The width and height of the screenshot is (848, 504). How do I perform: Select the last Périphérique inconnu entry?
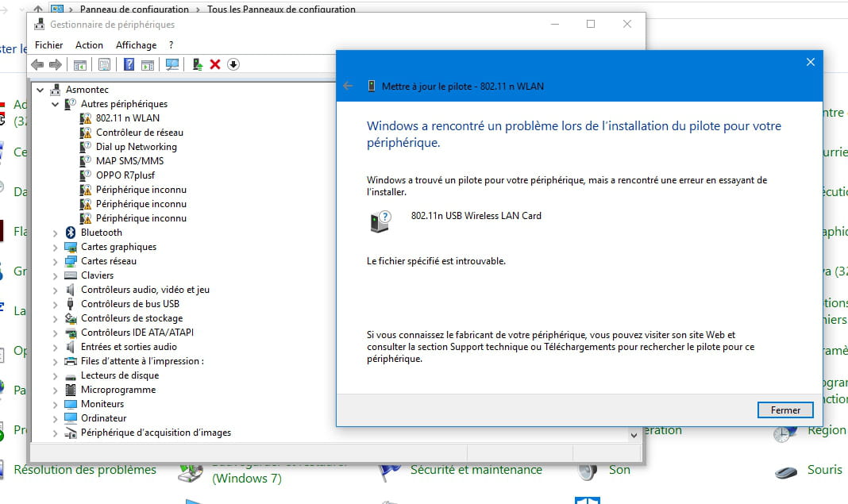141,218
